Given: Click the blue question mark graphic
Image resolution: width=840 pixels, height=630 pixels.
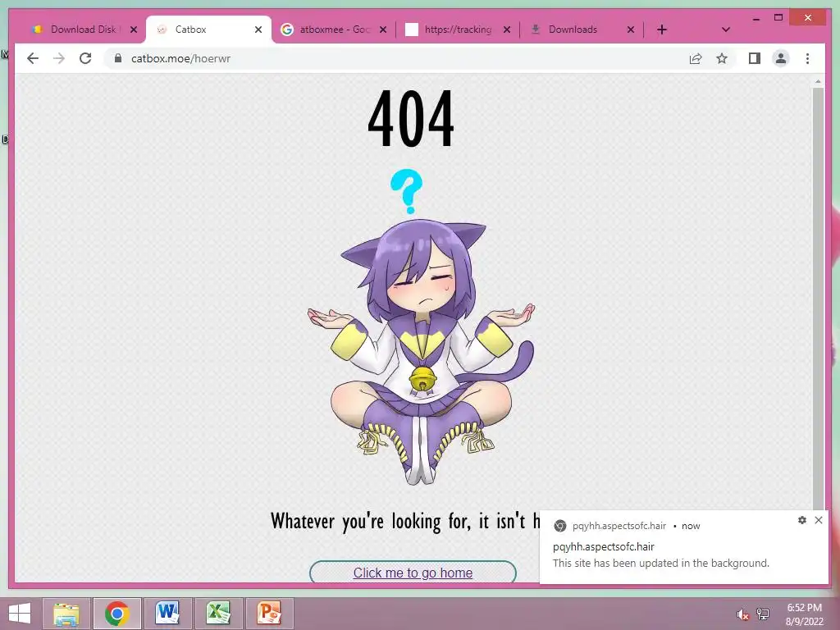Looking at the screenshot, I should [x=407, y=191].
